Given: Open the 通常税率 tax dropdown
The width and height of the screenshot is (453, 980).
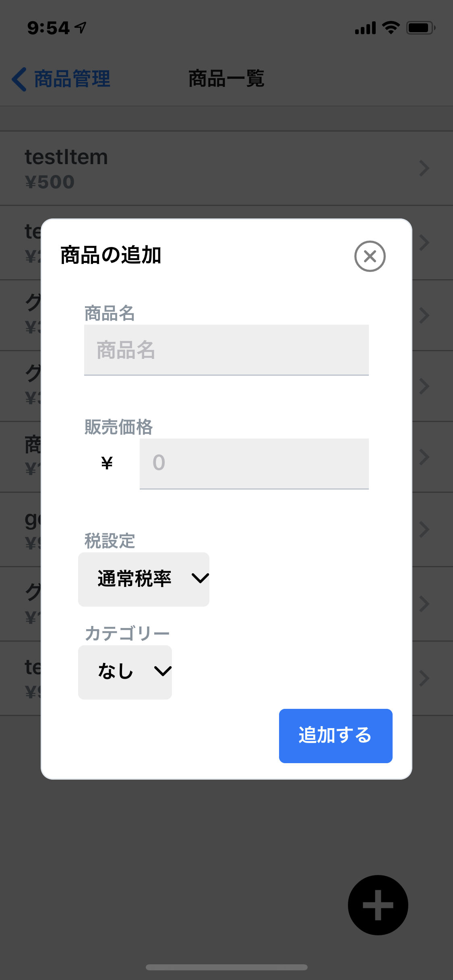Looking at the screenshot, I should (144, 579).
